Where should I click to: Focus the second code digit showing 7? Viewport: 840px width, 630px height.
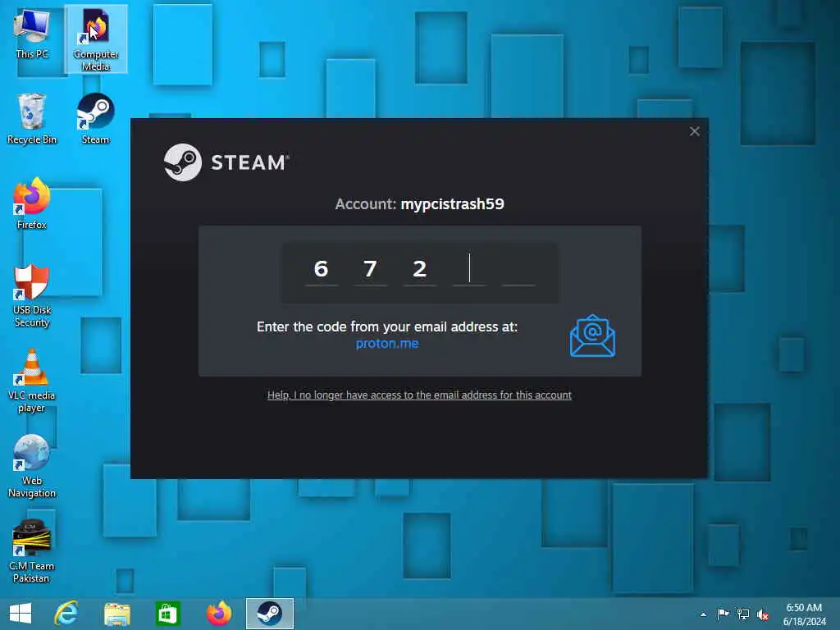370,269
